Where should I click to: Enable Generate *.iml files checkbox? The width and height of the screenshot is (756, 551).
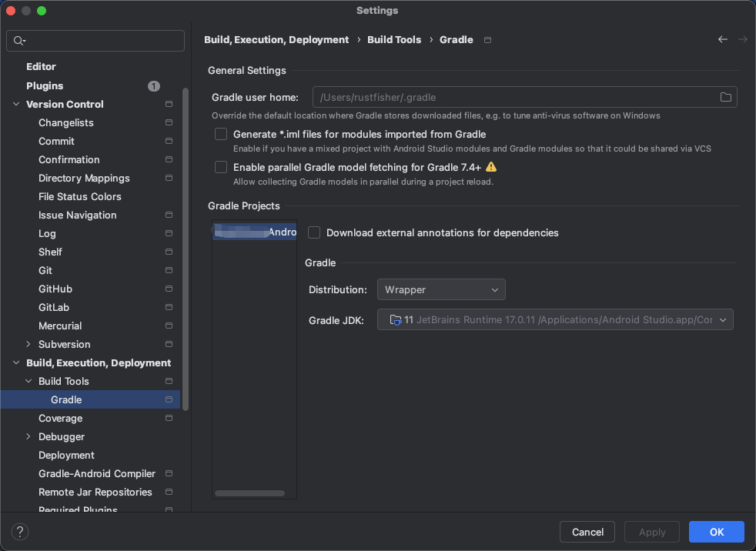(221, 135)
